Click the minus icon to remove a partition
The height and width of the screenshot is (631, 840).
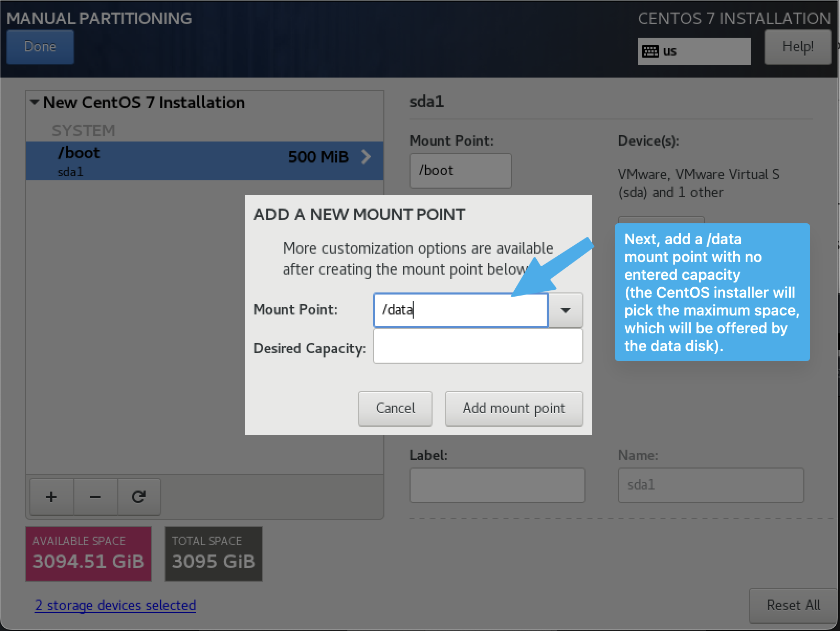point(95,497)
